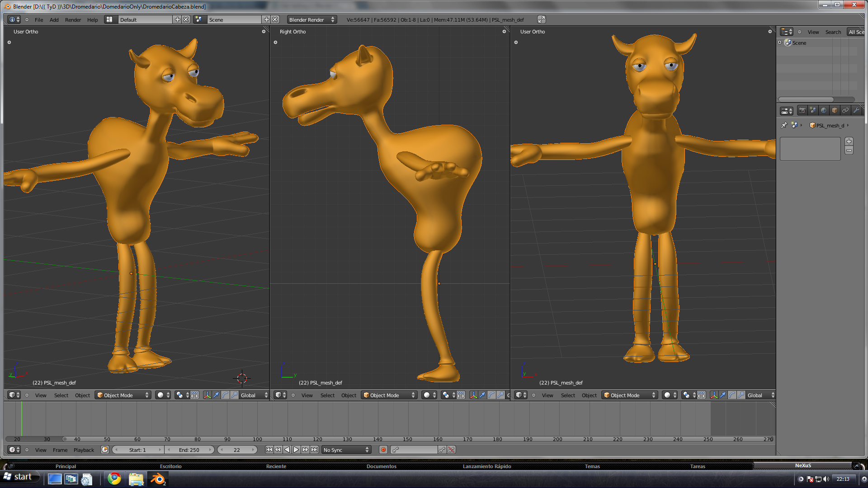The height and width of the screenshot is (488, 868).
Task: Expand the Scene item in outliner
Action: [780, 42]
